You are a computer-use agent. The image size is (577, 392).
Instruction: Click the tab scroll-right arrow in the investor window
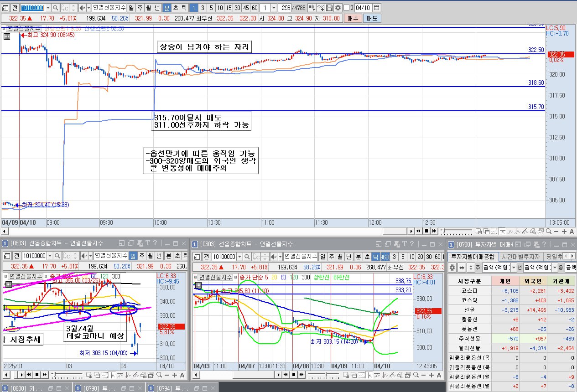[x=572, y=256]
